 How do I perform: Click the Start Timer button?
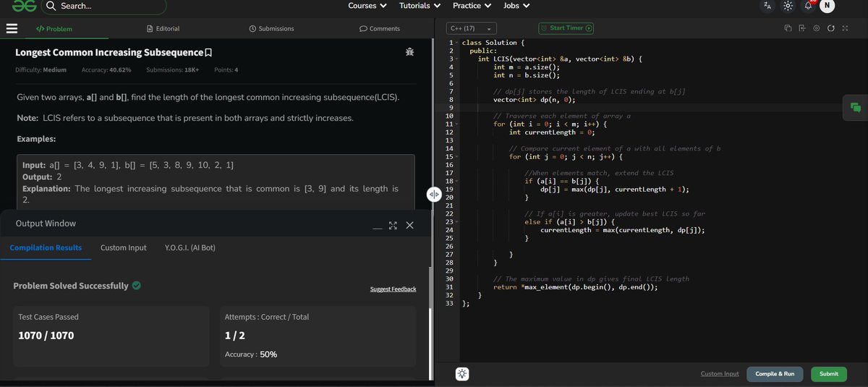coord(566,28)
